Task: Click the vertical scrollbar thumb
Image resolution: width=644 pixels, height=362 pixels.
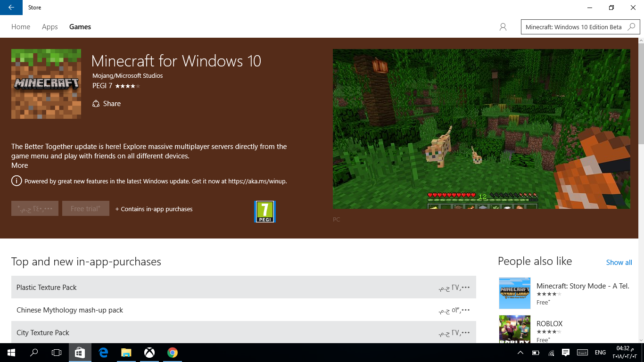Action: 641,94
